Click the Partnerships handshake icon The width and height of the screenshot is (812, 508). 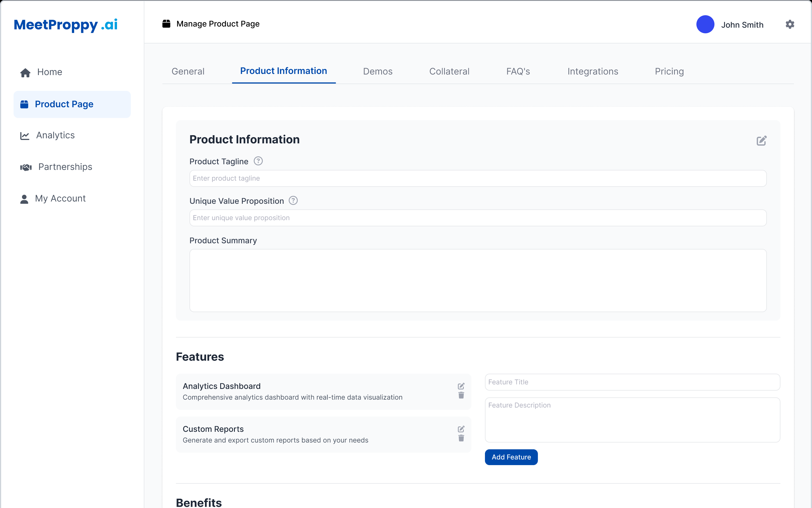(26, 167)
